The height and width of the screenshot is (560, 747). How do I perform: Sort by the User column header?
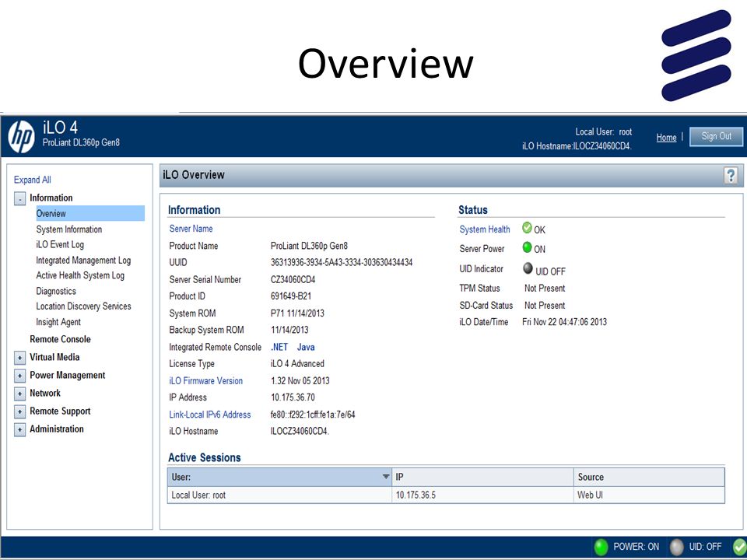(x=279, y=477)
